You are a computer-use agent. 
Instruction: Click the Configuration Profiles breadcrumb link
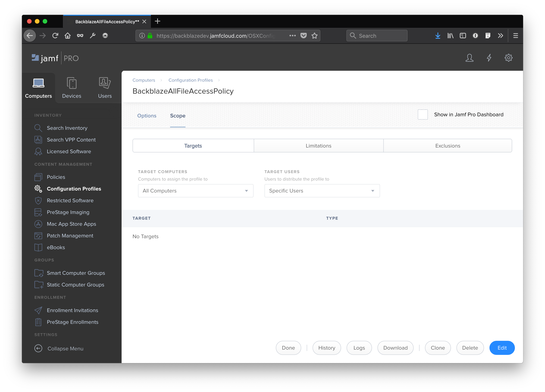[x=190, y=80]
